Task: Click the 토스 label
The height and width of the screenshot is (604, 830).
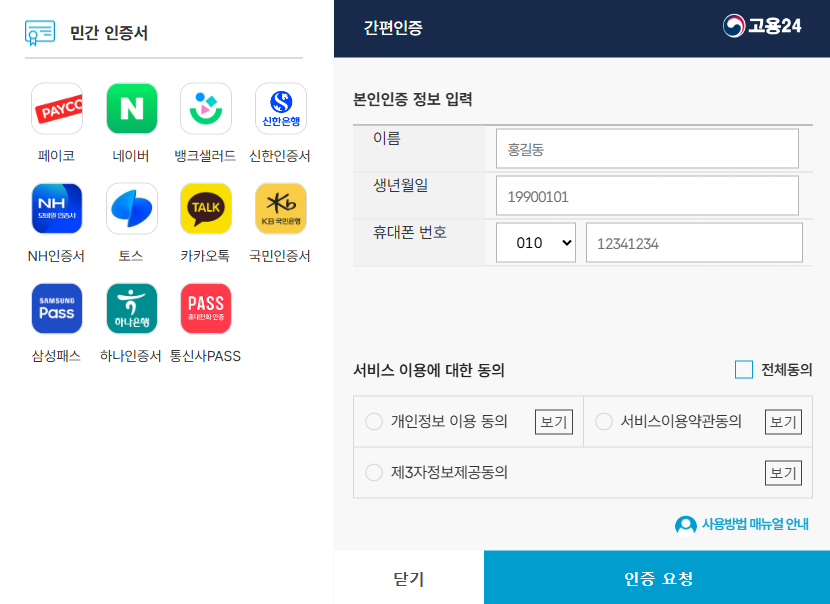Action: tap(131, 256)
